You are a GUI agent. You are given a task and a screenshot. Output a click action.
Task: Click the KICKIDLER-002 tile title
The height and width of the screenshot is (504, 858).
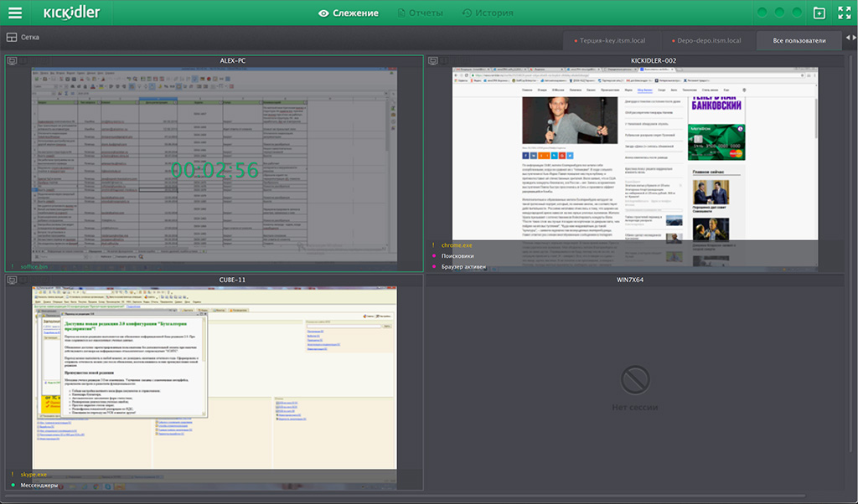654,60
